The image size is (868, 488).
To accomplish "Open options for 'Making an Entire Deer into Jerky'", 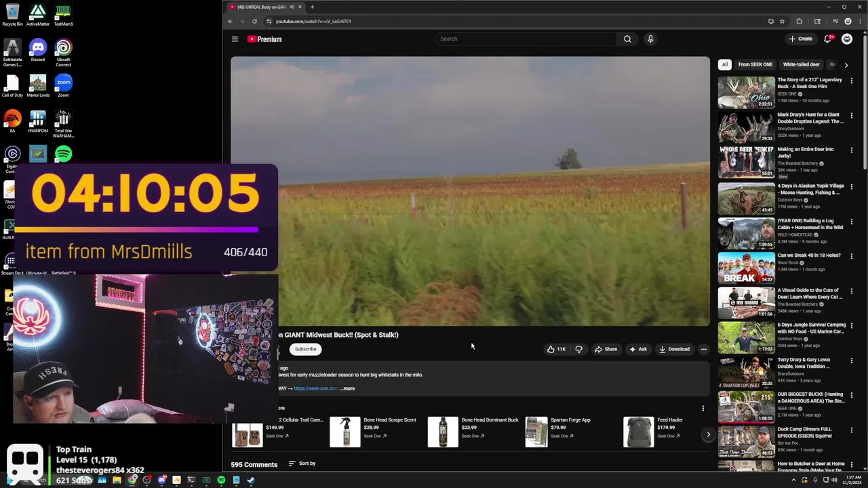I will (x=852, y=150).
